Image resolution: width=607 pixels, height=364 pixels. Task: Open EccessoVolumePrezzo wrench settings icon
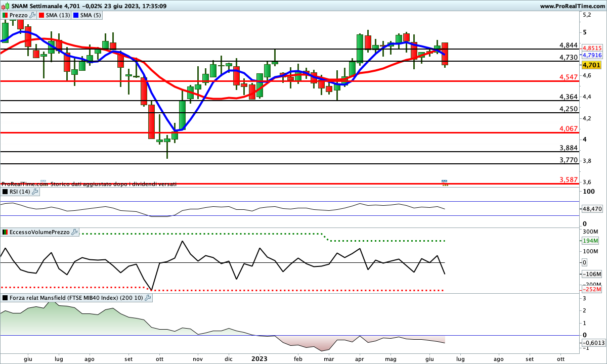75,232
